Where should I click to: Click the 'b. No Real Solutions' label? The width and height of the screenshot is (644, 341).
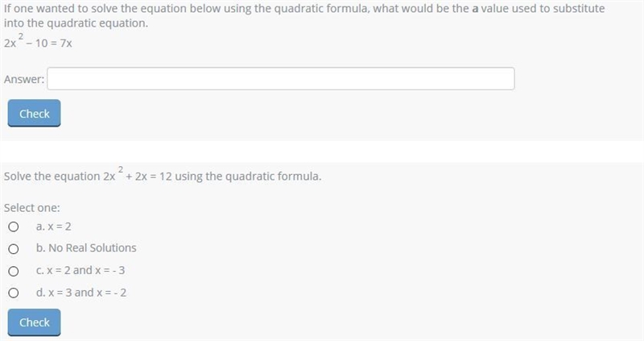(86, 247)
